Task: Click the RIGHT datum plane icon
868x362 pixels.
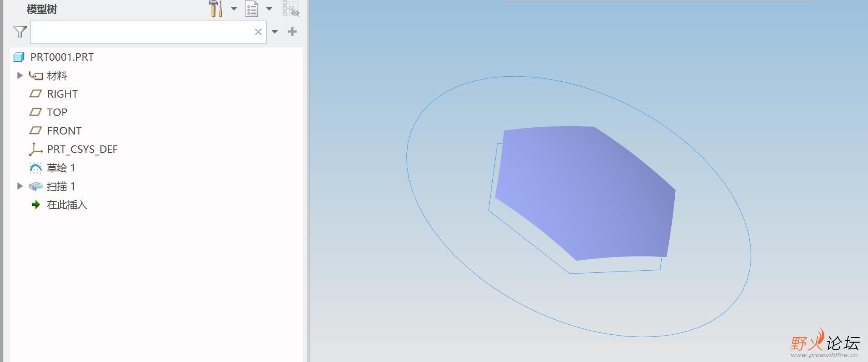Action: [x=36, y=93]
